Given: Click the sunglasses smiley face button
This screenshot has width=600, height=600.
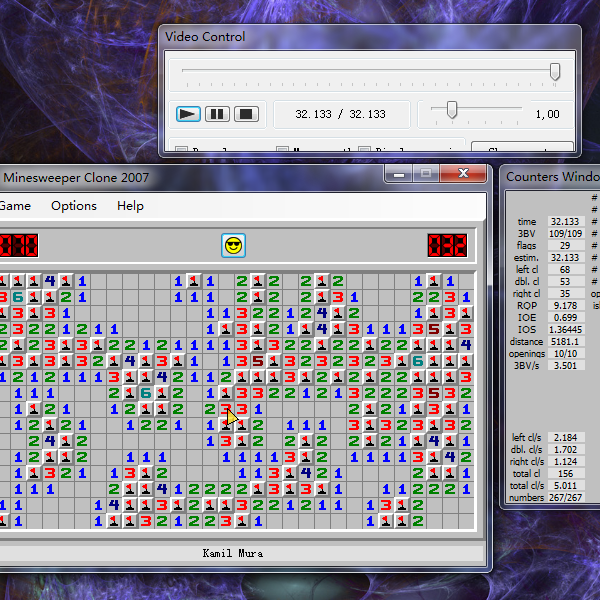Looking at the screenshot, I should 233,245.
